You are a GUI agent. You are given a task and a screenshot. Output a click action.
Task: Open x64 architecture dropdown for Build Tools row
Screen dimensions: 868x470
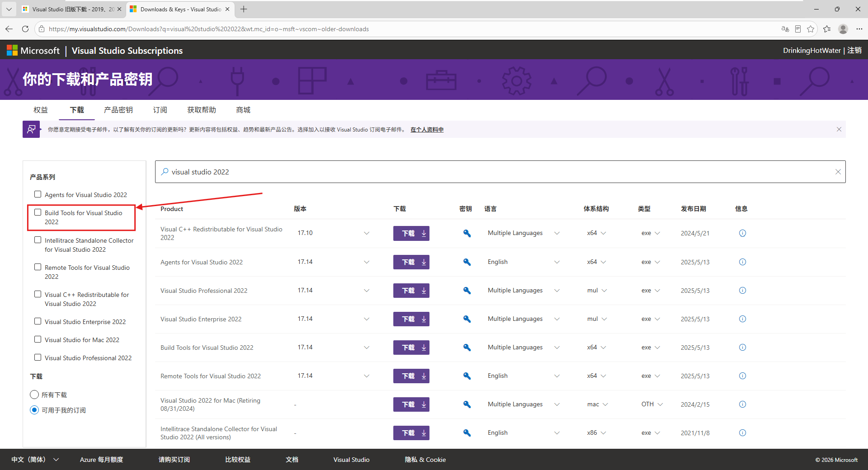603,348
